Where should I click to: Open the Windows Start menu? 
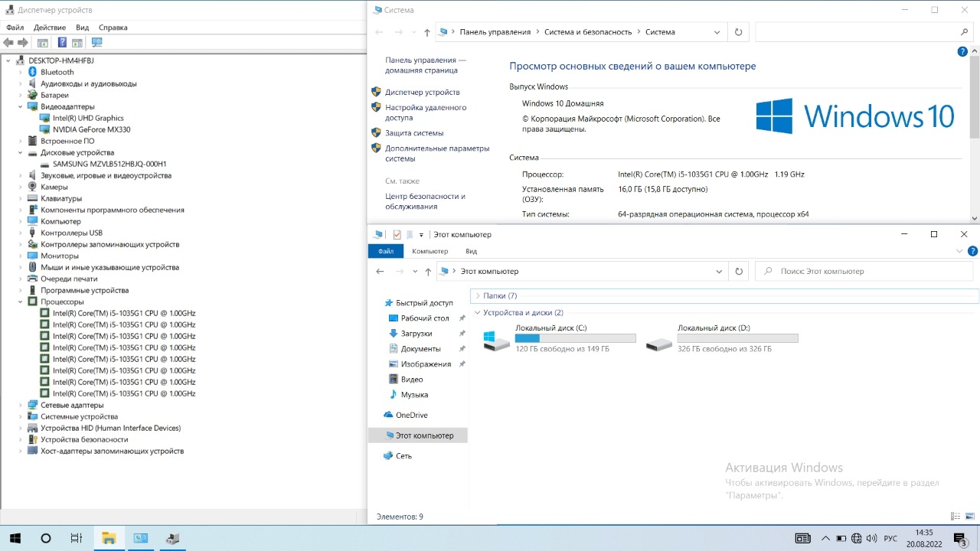pos(15,538)
